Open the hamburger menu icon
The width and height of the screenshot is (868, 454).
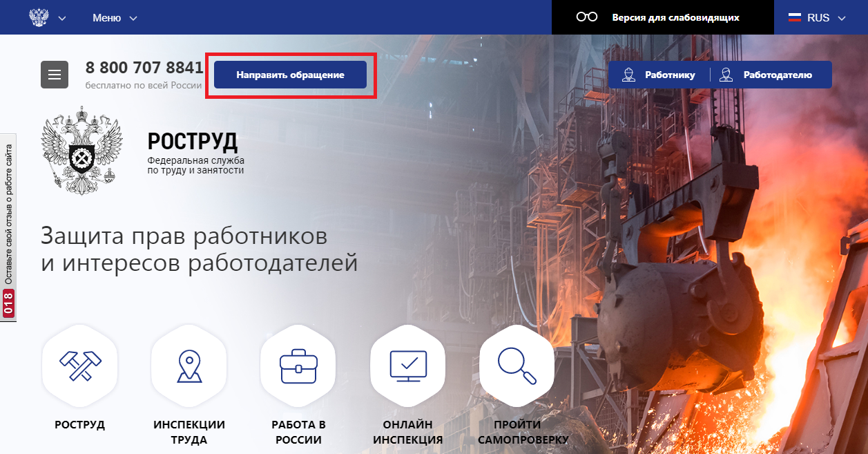tap(55, 75)
